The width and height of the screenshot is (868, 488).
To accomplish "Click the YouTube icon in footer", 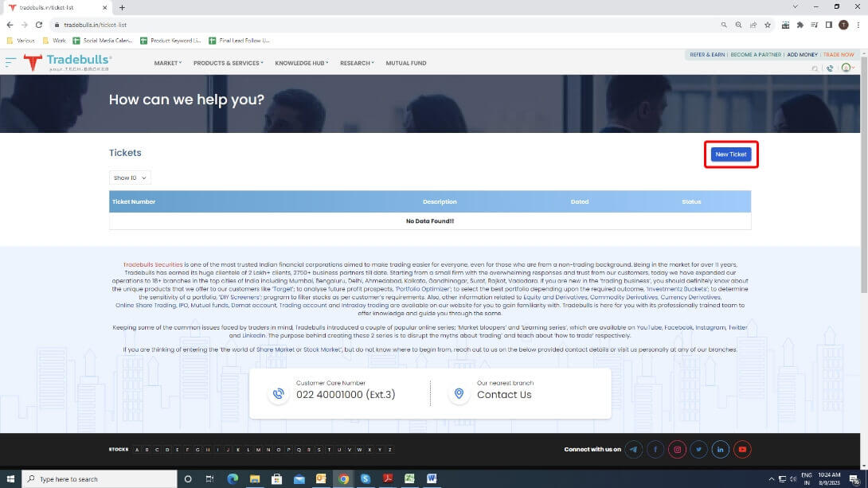I will (x=742, y=449).
